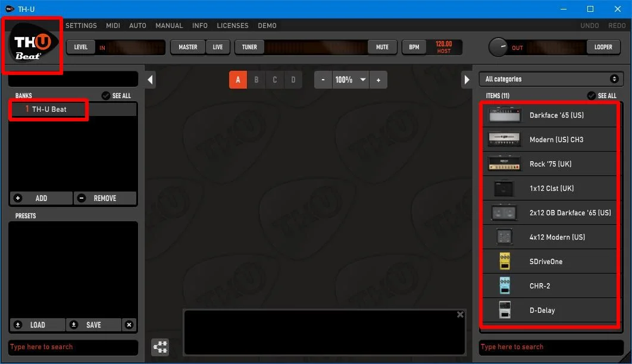Screen dimensions: 632x364
Task: Select the TH-U Beat bank
Action: click(73, 109)
